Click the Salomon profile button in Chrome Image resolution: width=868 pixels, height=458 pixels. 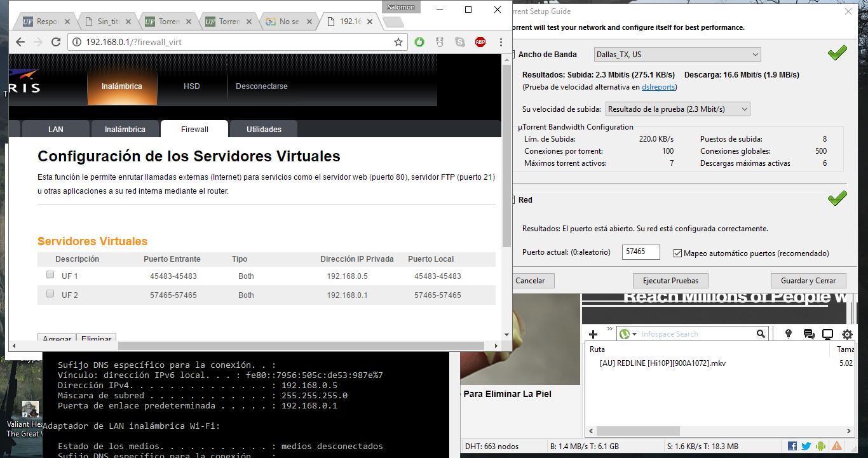point(401,7)
